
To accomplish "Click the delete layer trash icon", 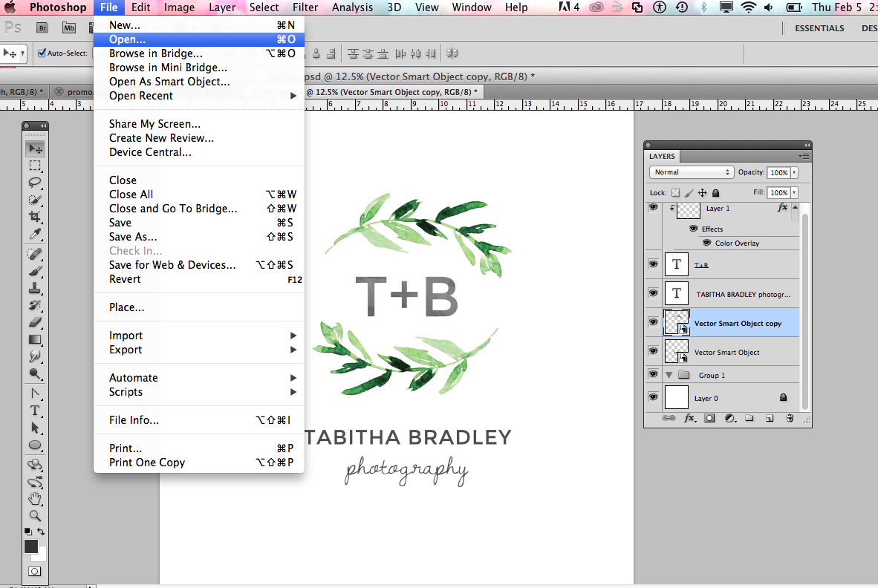I will [790, 419].
